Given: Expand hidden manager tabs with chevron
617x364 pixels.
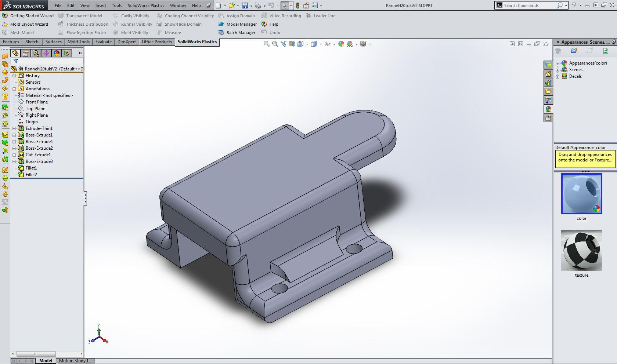Looking at the screenshot, I should click(x=80, y=53).
